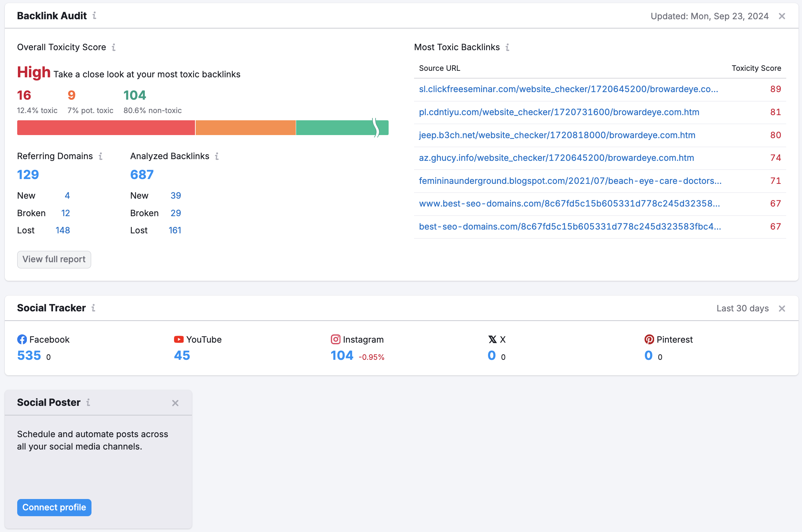The width and height of the screenshot is (802, 532).
Task: Click the toxicity score 74
Action: pos(776,158)
